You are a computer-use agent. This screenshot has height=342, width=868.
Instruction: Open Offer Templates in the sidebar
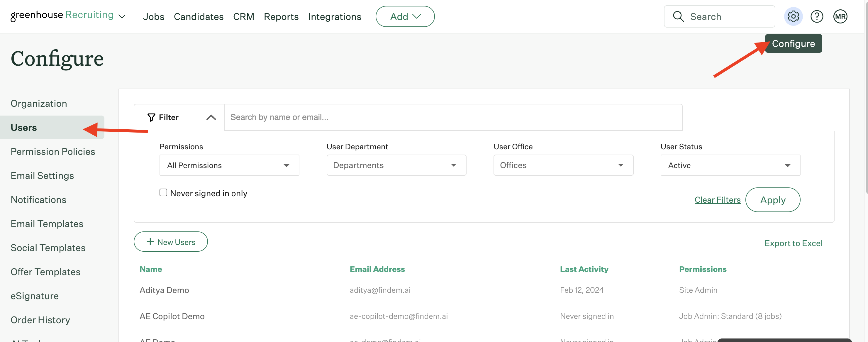click(45, 272)
